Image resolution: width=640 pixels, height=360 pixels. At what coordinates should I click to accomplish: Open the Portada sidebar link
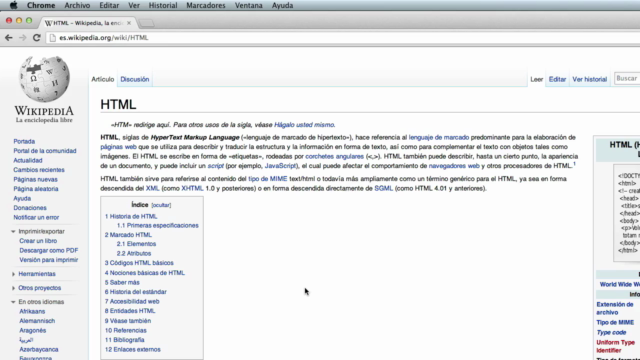point(24,141)
